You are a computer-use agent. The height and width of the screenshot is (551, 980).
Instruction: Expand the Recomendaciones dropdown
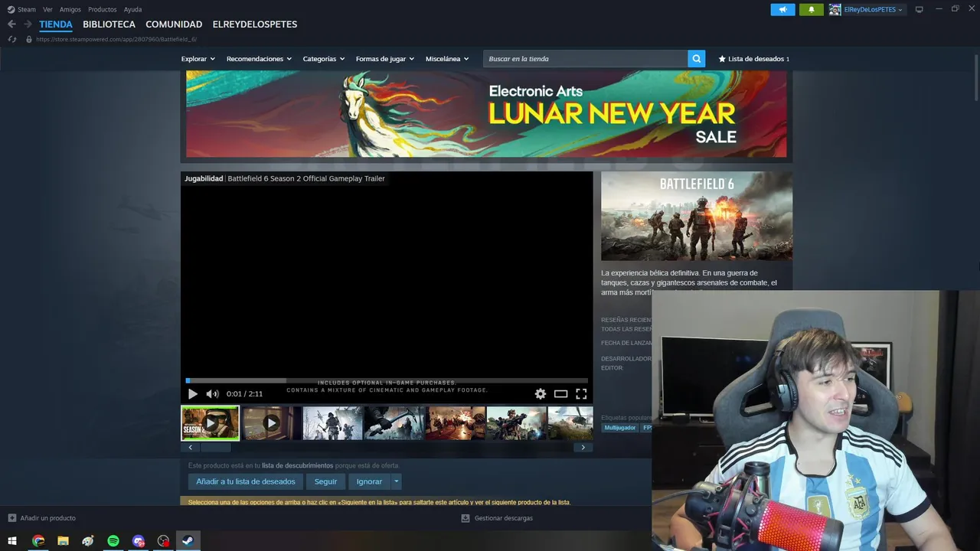259,59
